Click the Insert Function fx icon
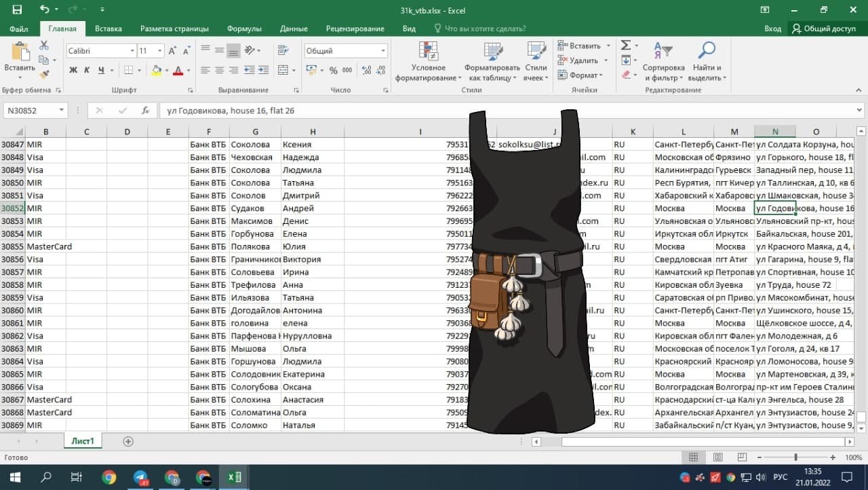The width and height of the screenshot is (868, 490). [145, 110]
